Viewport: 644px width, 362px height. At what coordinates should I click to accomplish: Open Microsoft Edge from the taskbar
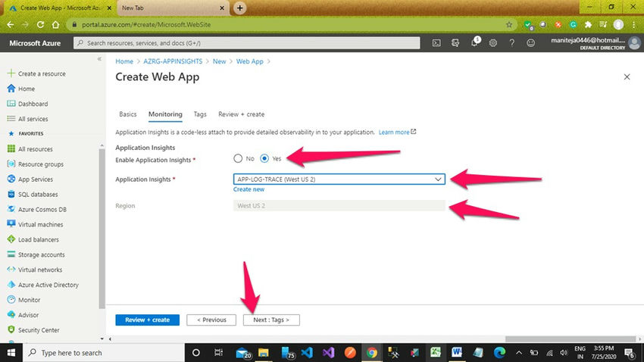pyautogui.click(x=499, y=353)
